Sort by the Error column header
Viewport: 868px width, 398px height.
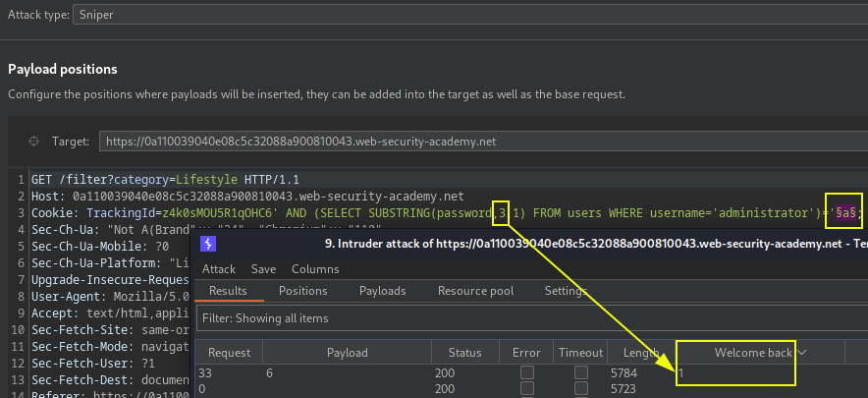pyautogui.click(x=526, y=353)
